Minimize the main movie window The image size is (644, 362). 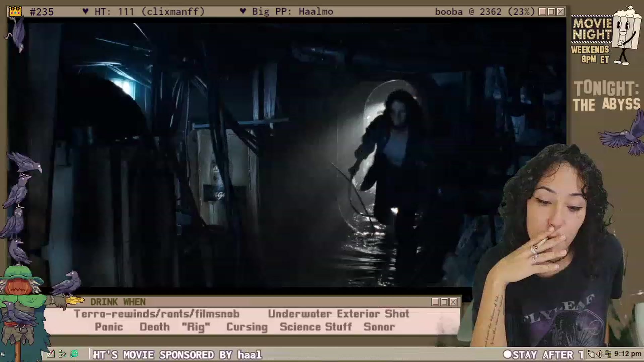[x=542, y=12]
